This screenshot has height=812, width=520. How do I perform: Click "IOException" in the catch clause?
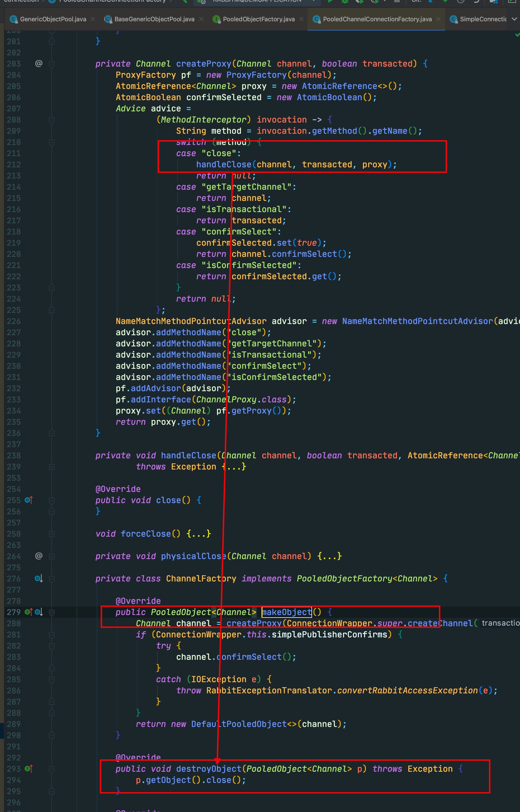point(219,679)
